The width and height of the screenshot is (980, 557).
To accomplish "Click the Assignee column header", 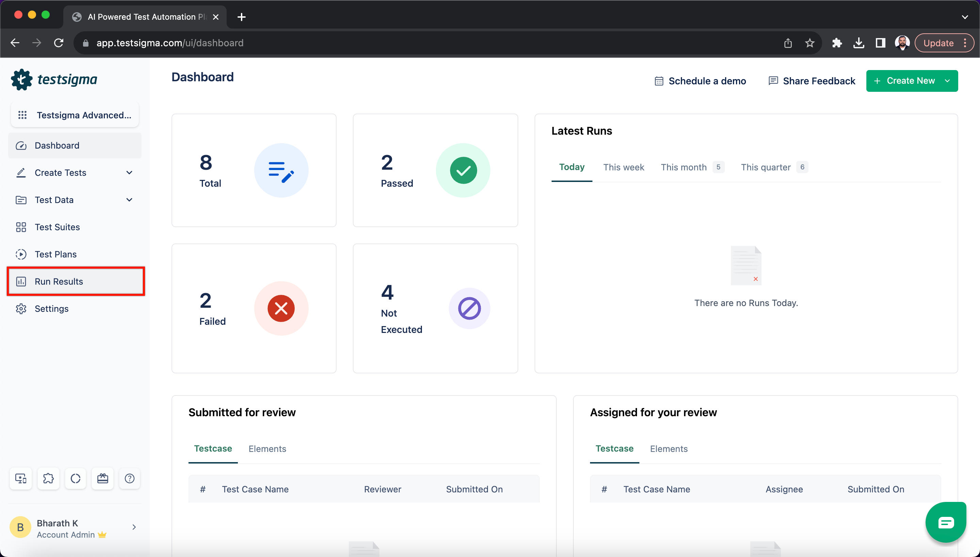I will [784, 489].
